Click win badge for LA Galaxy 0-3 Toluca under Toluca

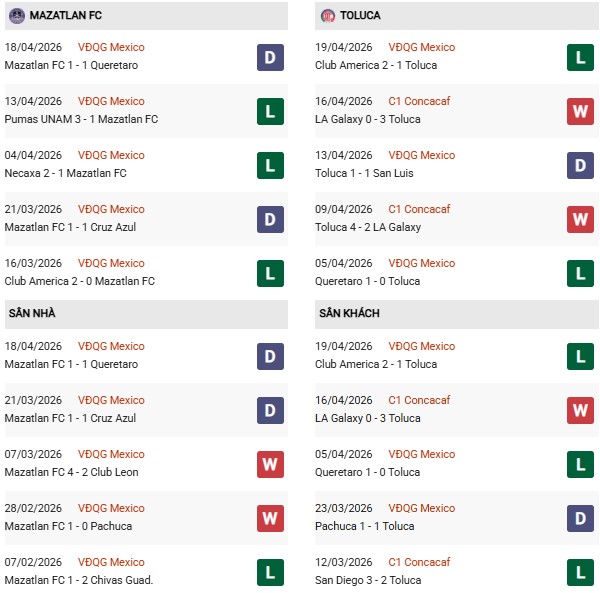click(580, 111)
